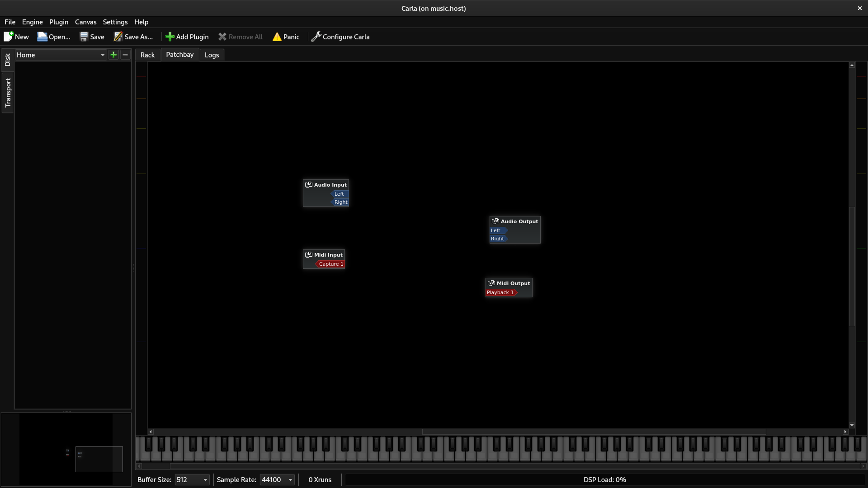
Task: Open Configure Carla with the wrench icon
Action: pyautogui.click(x=317, y=37)
